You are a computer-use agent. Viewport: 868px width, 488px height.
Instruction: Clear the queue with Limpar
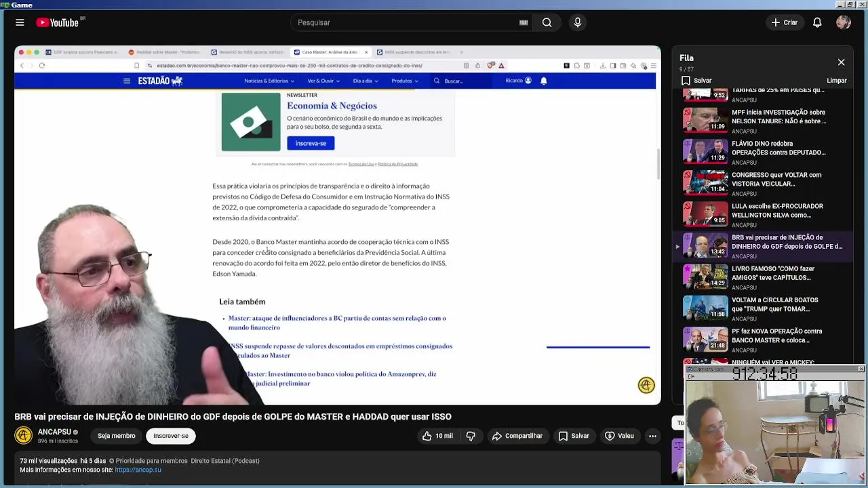837,81
